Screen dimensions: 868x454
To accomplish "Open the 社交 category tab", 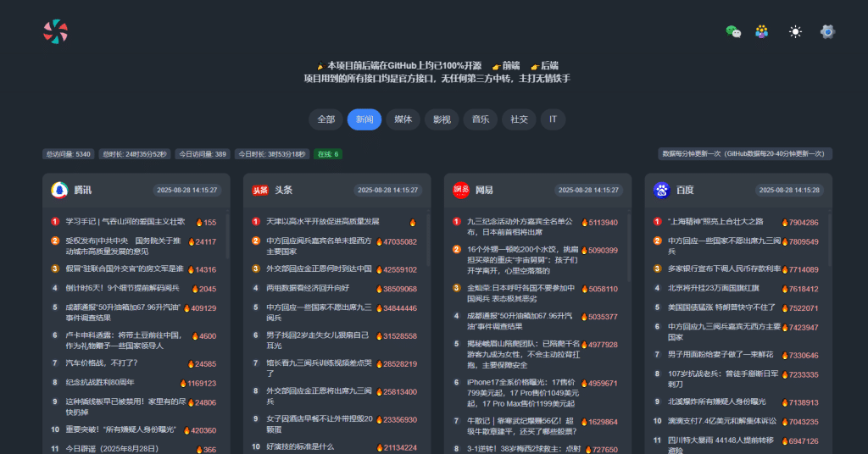I will (x=520, y=119).
